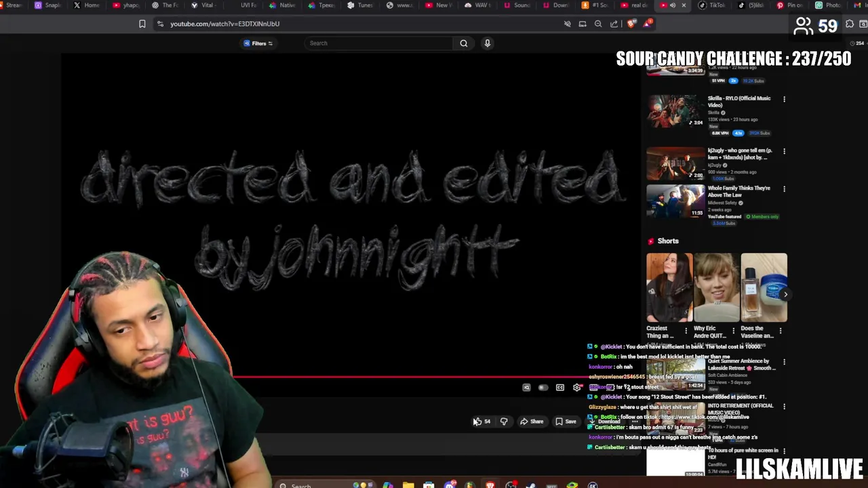This screenshot has width=868, height=488.
Task: Close the active YouTube tab
Action: click(684, 5)
